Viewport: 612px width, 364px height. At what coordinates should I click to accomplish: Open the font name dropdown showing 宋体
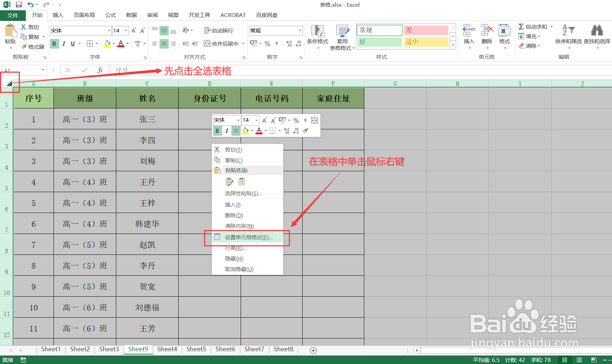coord(109,30)
